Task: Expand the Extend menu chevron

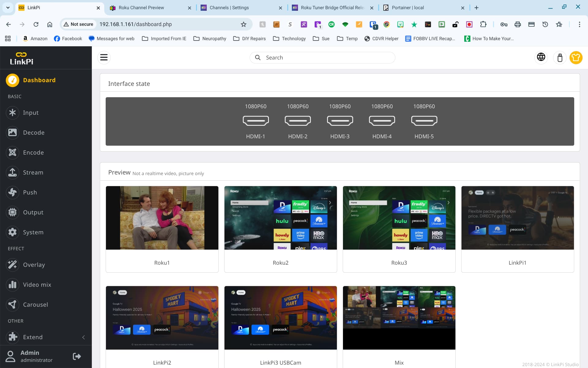Action: 84,337
